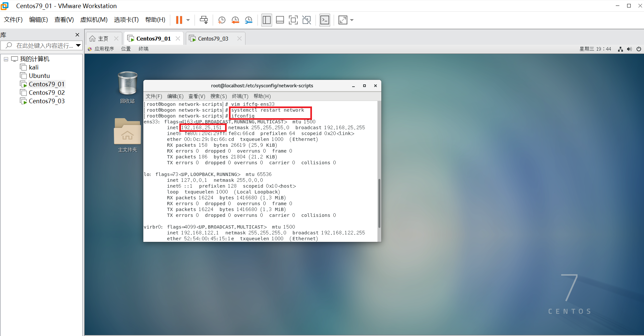Open terminal 编辑(E) menu
644x336 pixels.
click(175, 96)
